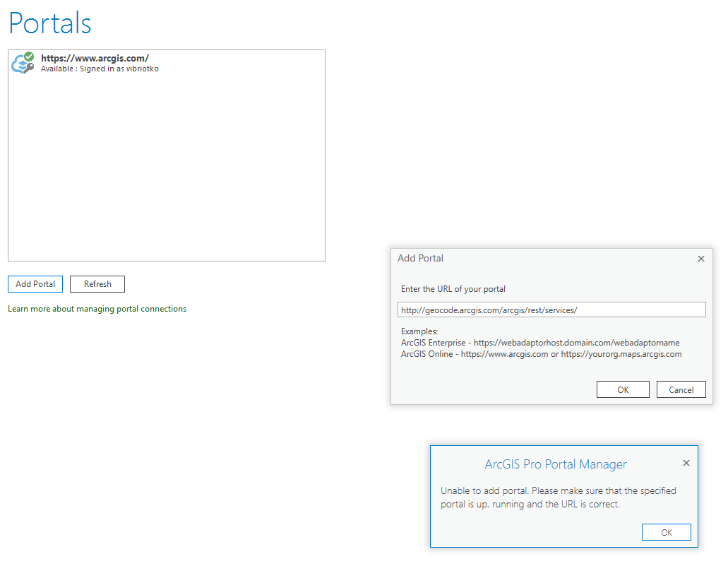Screen dimensions: 728x571
Task: Close the ArcGIS Pro Portal Manager message
Action: point(686,463)
